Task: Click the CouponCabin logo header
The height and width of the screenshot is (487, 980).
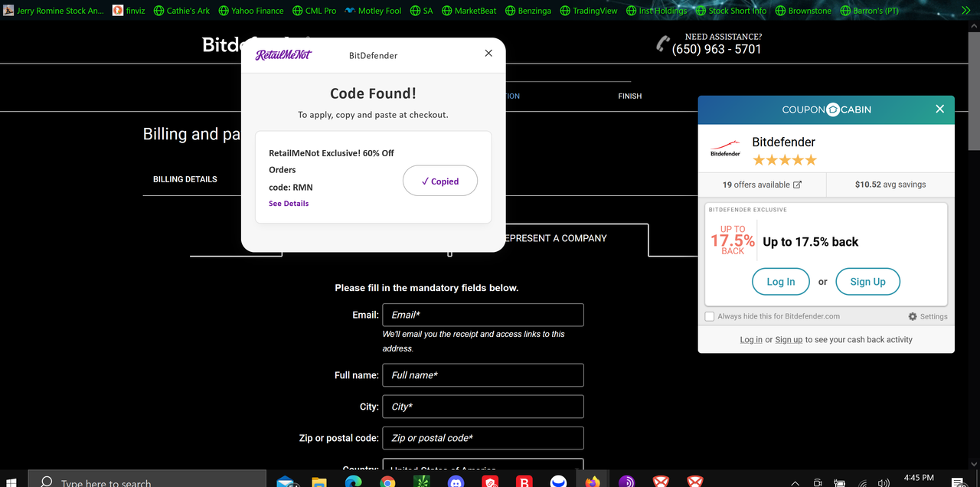Action: [826, 109]
